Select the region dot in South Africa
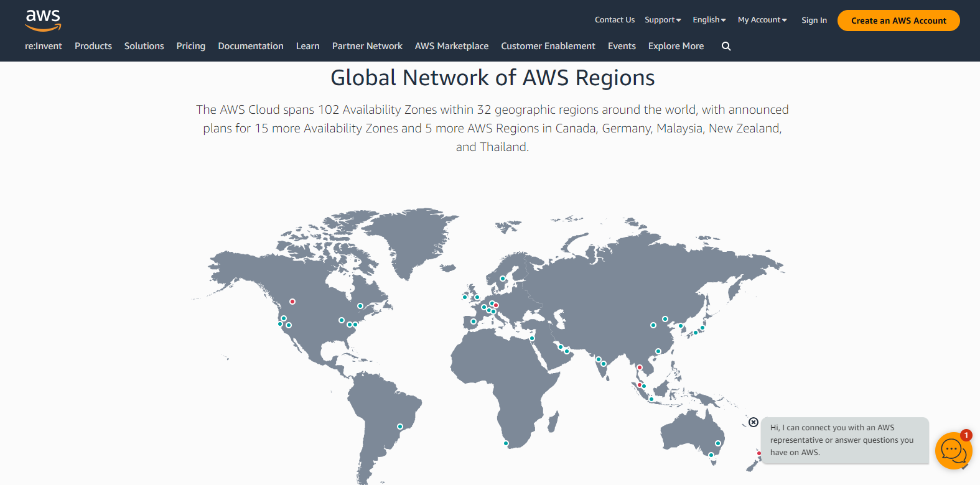 506,443
